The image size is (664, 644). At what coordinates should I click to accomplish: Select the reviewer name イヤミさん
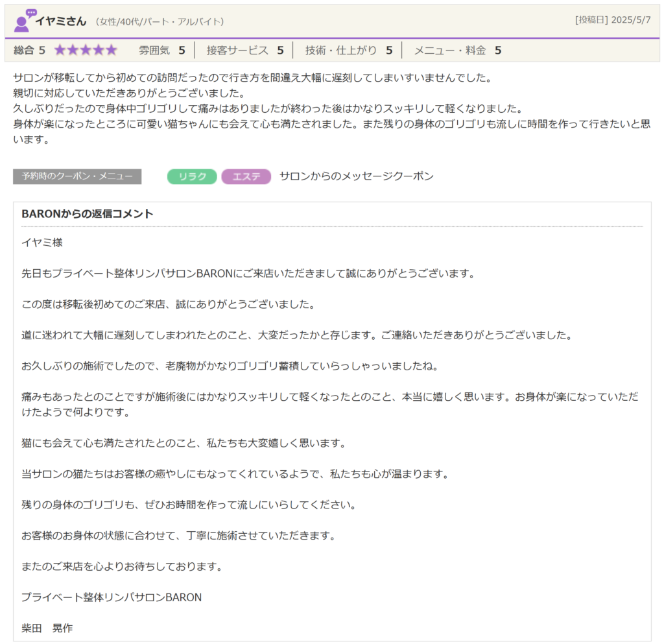pyautogui.click(x=60, y=21)
